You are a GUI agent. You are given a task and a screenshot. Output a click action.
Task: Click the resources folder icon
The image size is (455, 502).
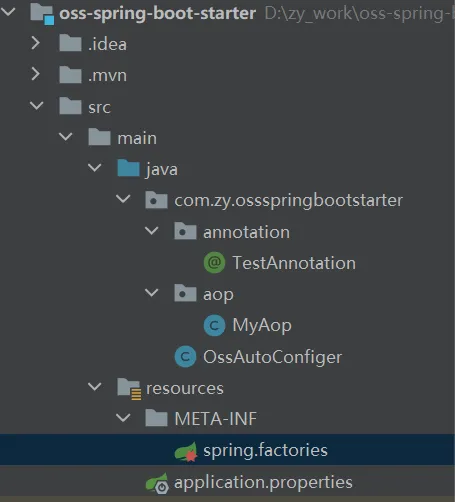(129, 388)
